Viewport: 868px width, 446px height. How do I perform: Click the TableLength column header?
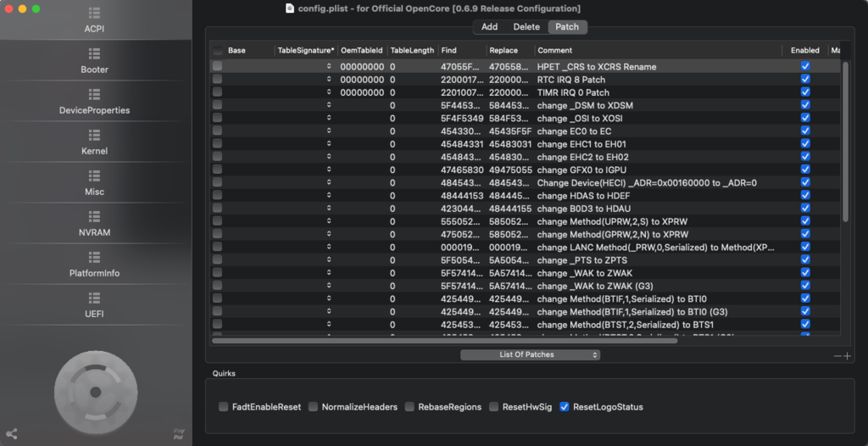click(412, 50)
